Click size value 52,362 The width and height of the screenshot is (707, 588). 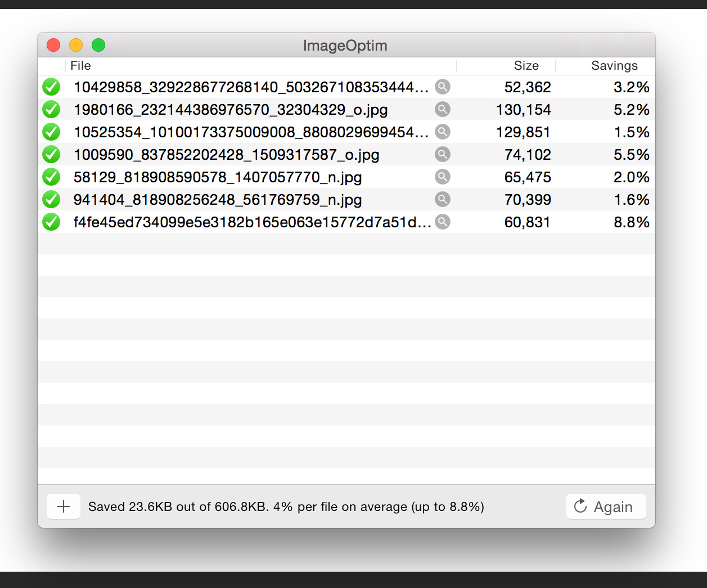pyautogui.click(x=528, y=87)
